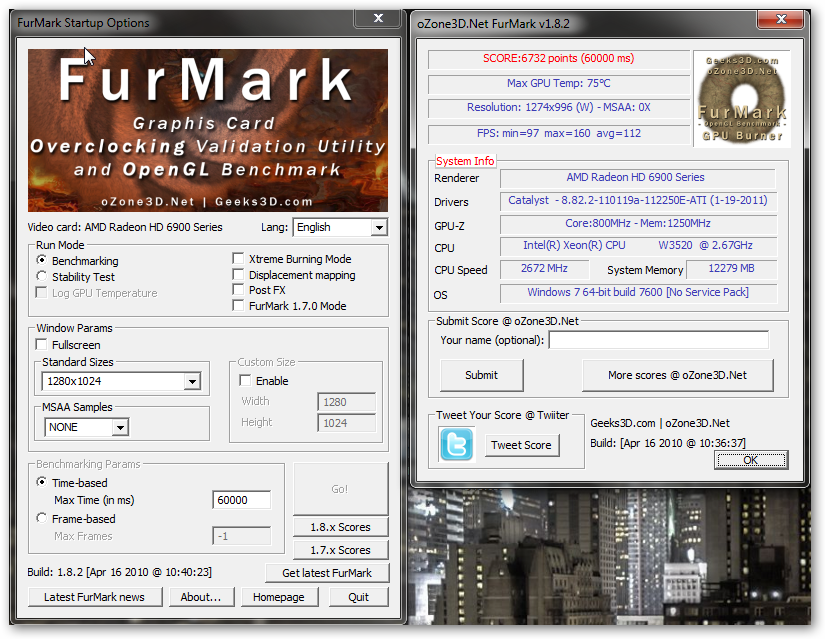Click More scores @ oZone3D.Net
825x639 pixels.
pyautogui.click(x=678, y=375)
